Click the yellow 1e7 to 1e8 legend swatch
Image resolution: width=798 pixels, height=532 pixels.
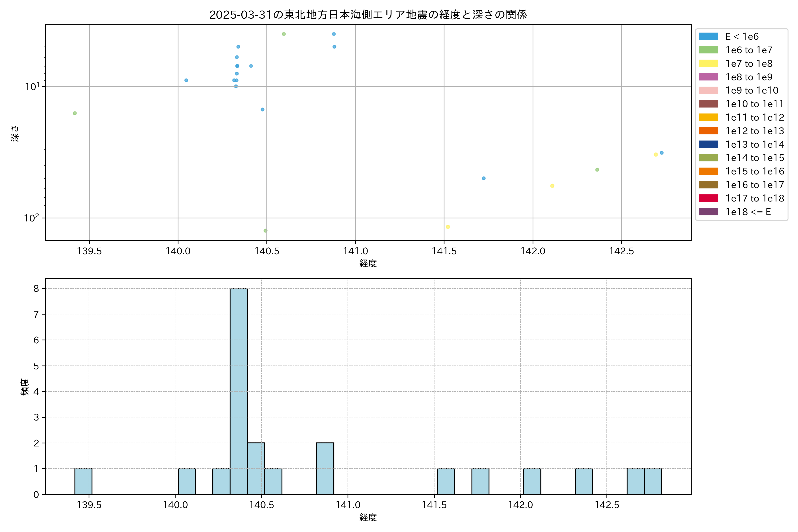[x=708, y=63]
